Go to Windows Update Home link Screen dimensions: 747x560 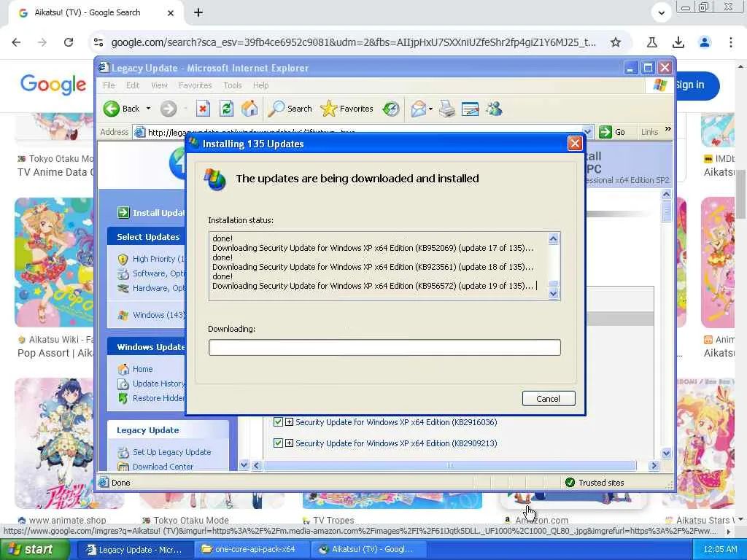[x=142, y=369]
